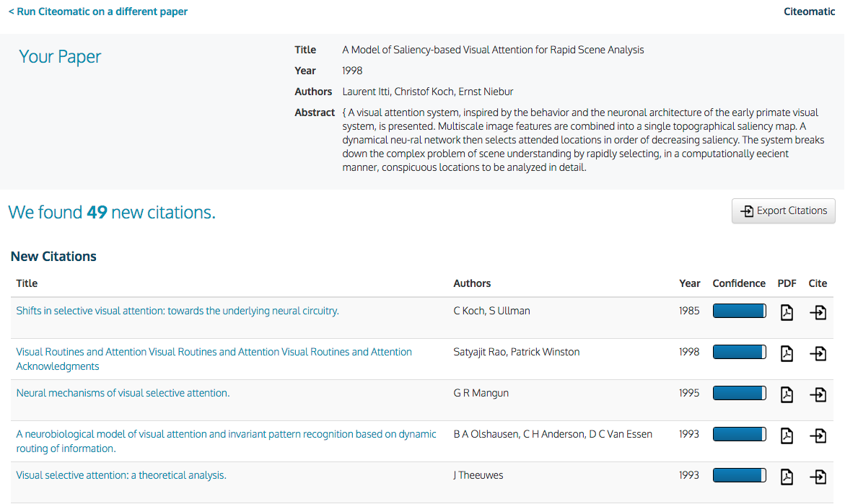Open PDF of G R Mangun paper
This screenshot has width=845, height=504.
pos(787,394)
